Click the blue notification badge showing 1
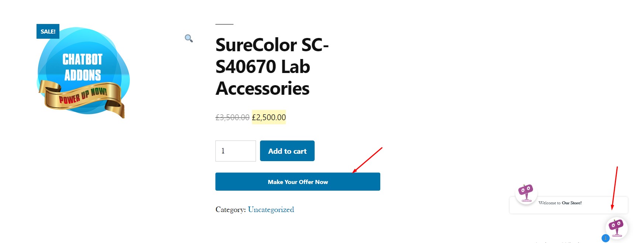644x243 pixels. 605,238
